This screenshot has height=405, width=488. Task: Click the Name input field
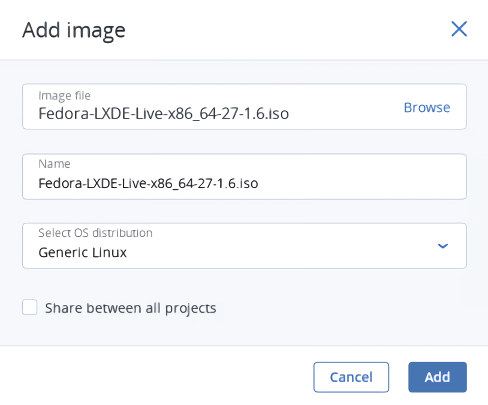pyautogui.click(x=244, y=177)
